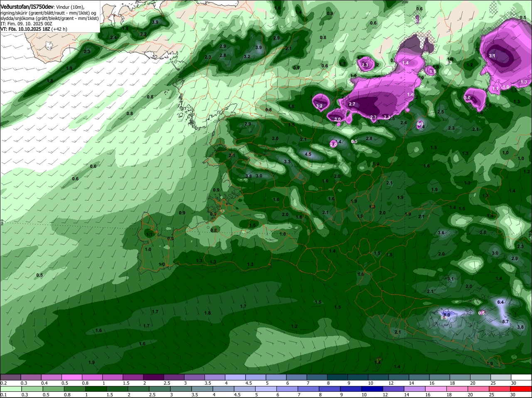
Task: Click the "0.4" label in upper legend row
Action: [44, 383]
